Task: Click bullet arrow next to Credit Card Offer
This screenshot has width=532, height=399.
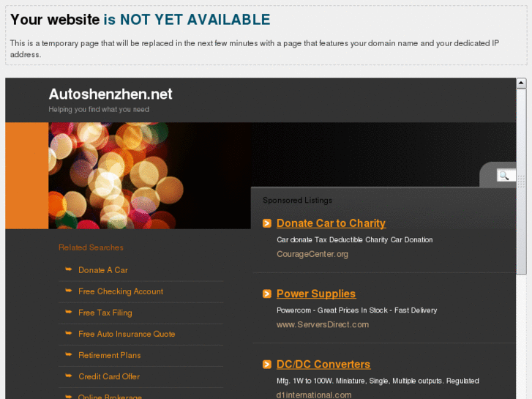Action: (69, 376)
